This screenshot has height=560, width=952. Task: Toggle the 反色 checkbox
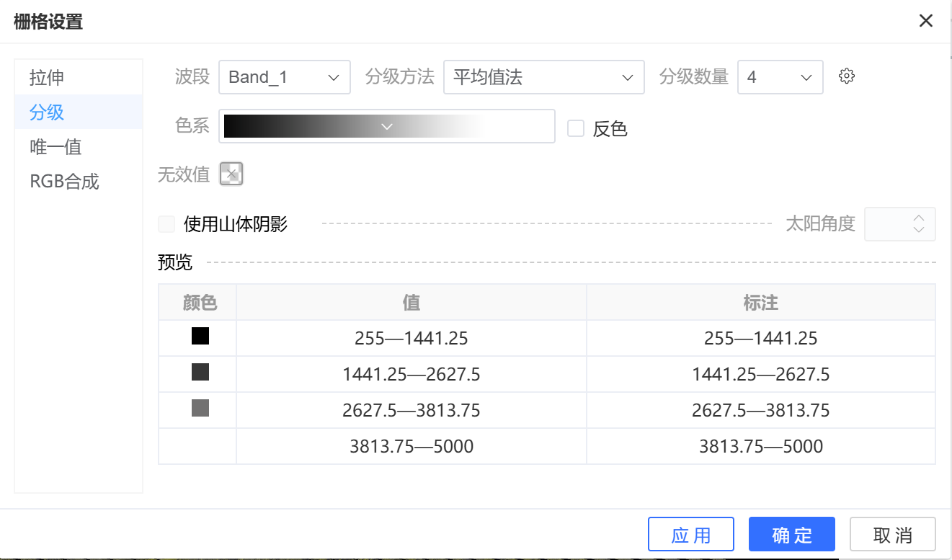click(576, 128)
